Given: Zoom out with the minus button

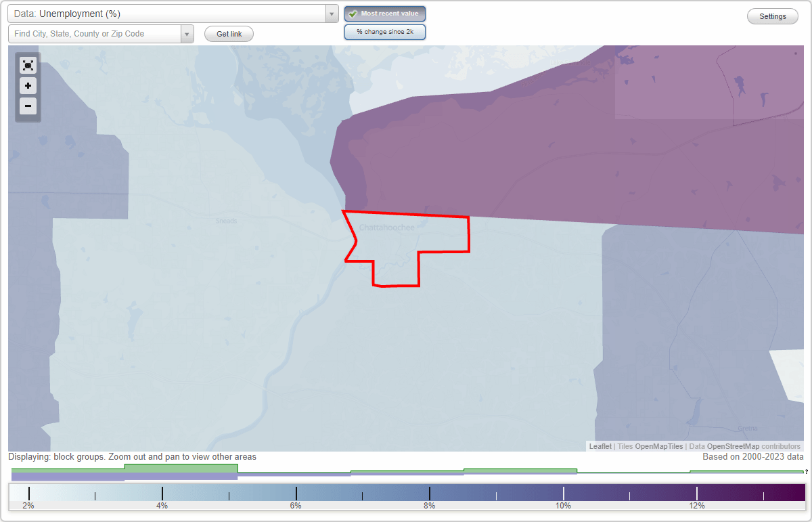Looking at the screenshot, I should click(28, 106).
